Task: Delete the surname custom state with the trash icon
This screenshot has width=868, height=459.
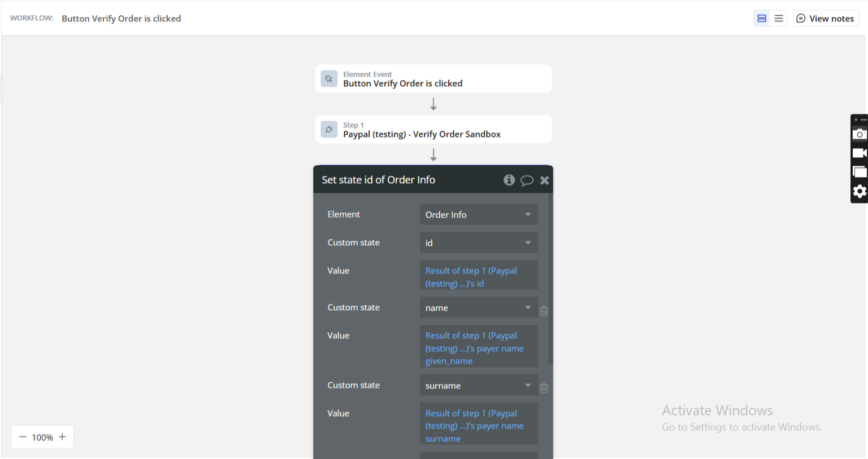Action: 544,388
